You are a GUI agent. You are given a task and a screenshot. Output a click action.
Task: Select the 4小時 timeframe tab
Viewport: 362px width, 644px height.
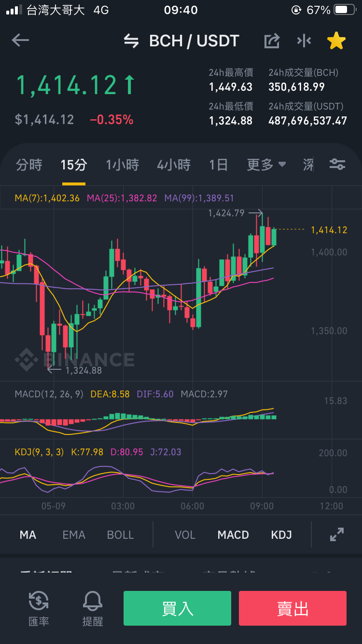coord(174,165)
